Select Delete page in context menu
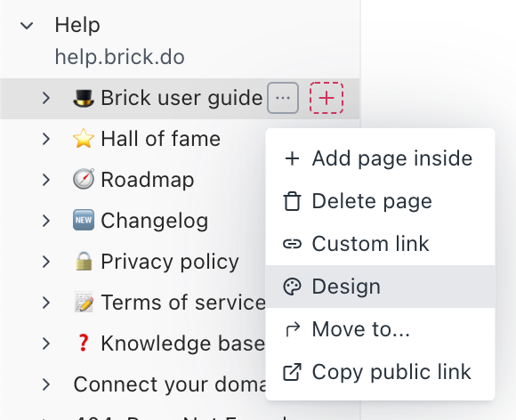This screenshot has width=516, height=420. 380,201
